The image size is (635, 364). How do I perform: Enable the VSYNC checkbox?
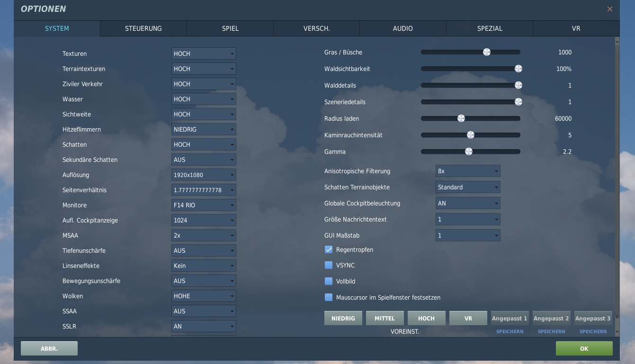point(329,266)
